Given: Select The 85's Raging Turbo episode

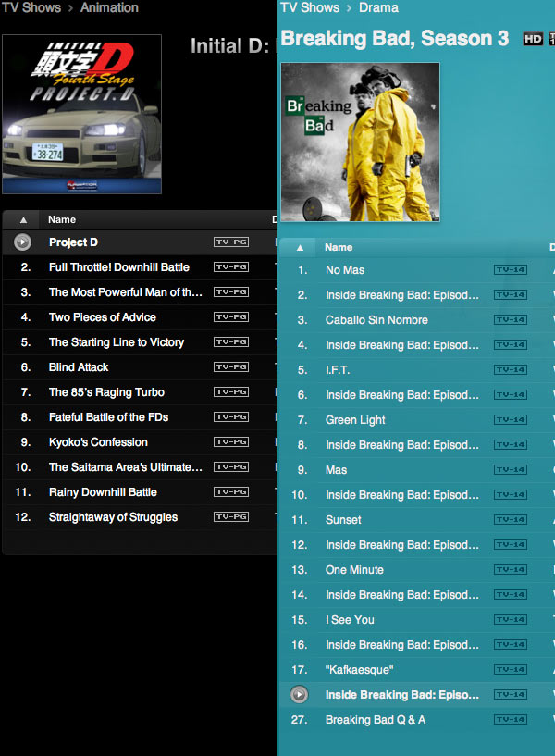Looking at the screenshot, I should (x=106, y=392).
